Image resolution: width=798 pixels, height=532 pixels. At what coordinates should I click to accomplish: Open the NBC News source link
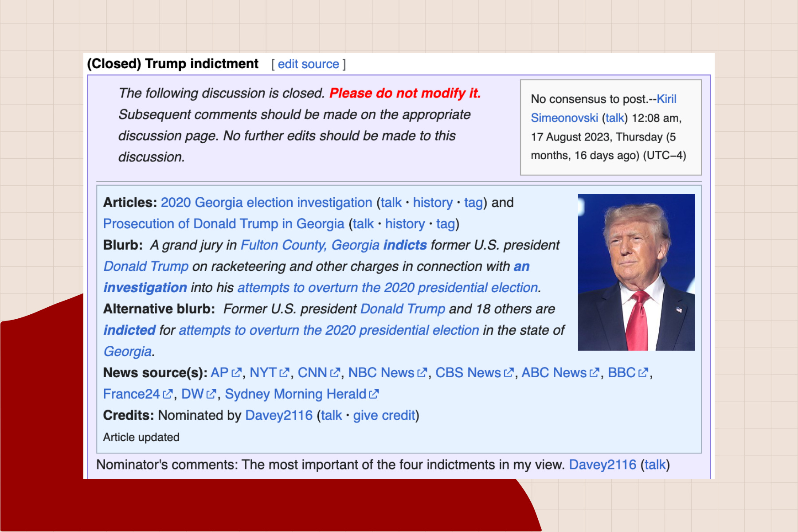[381, 373]
